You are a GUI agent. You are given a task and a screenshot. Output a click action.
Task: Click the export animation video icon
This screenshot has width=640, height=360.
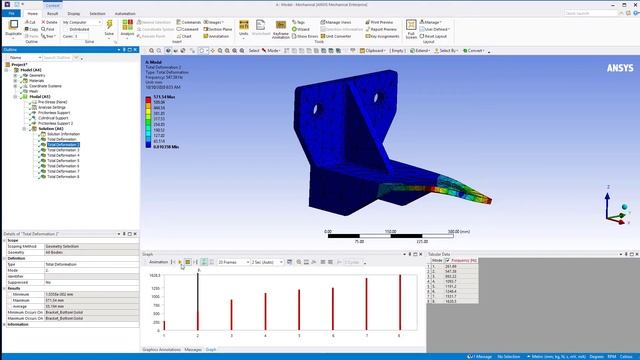(x=289, y=262)
